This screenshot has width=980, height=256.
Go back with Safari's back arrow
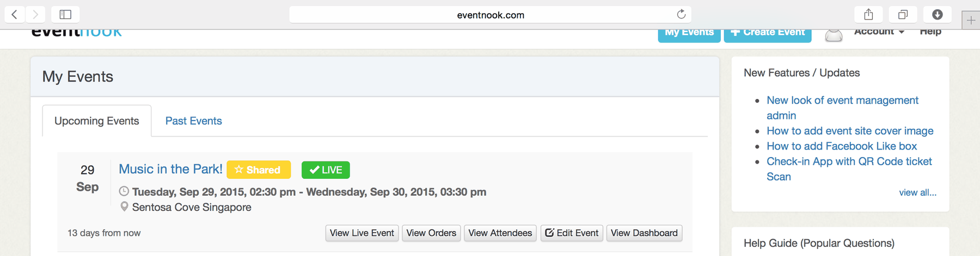[15, 15]
